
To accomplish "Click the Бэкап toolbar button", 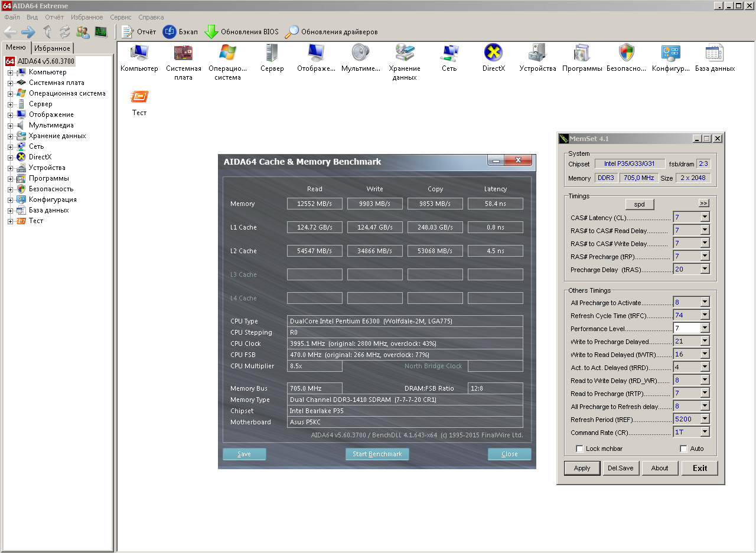I will click(x=180, y=32).
